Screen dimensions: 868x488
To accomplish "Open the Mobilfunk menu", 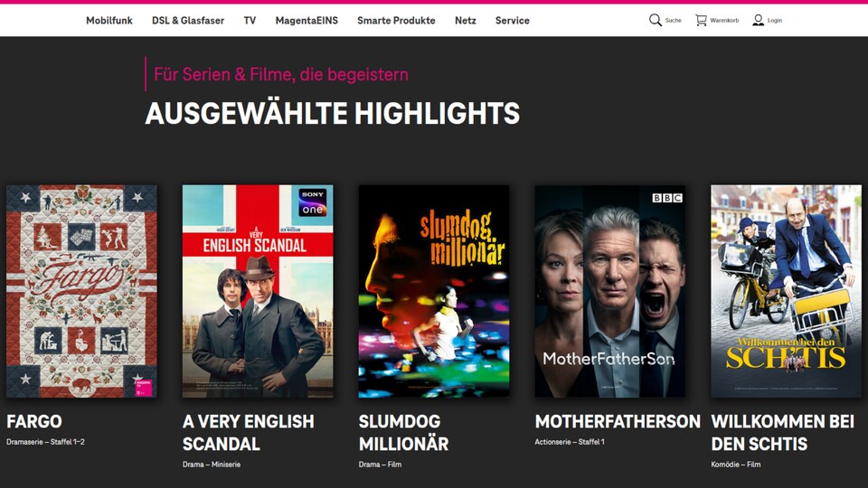I will pos(109,21).
